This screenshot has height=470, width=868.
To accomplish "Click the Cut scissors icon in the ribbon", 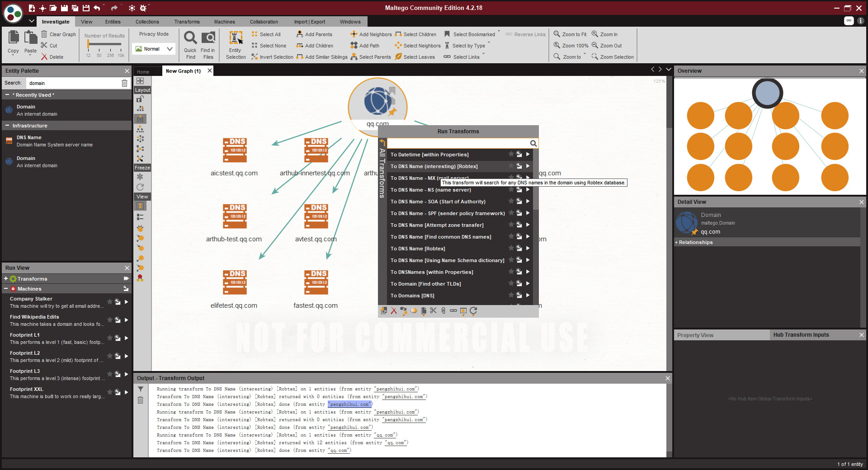I will coord(44,45).
